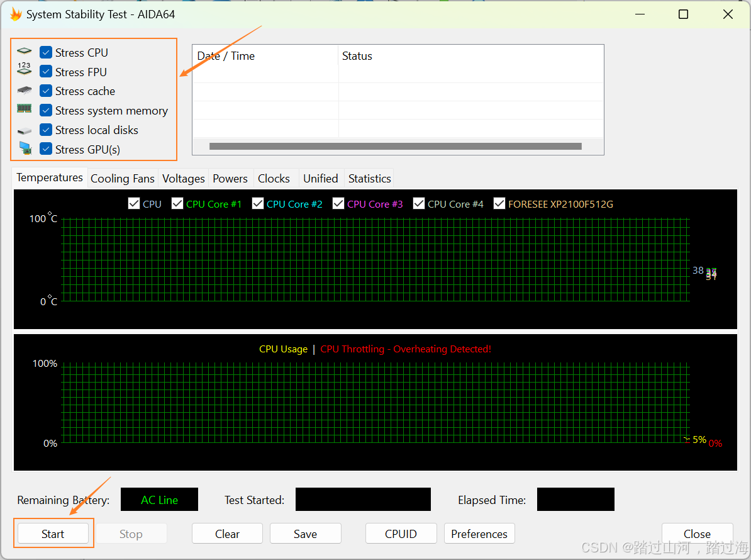Click the CPU Usage graph label
Screen dimensions: 751x560
(284, 349)
